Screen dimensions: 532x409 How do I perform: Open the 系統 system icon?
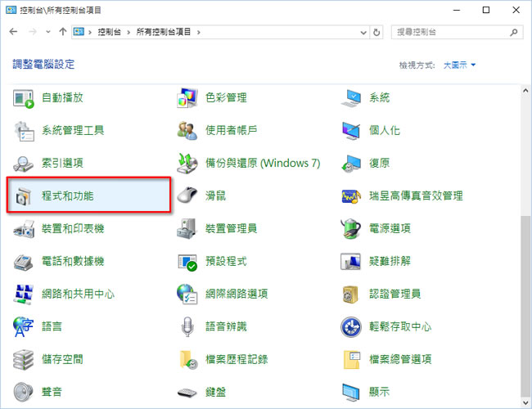point(351,98)
